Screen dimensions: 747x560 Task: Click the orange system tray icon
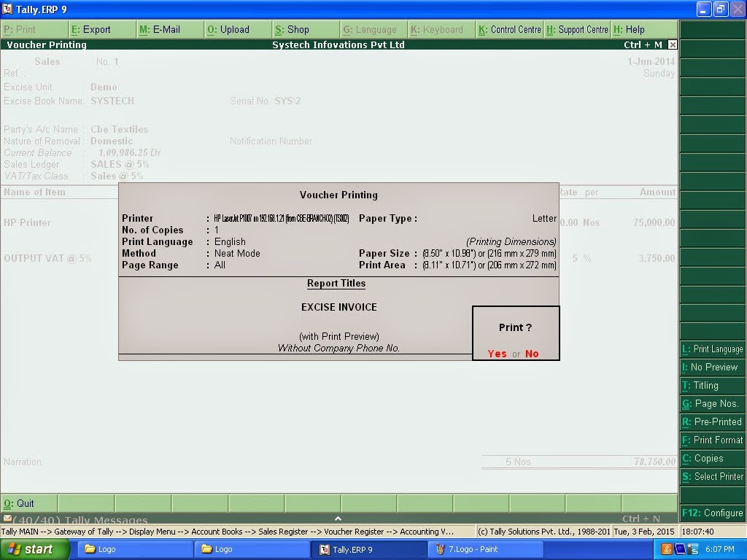click(667, 549)
